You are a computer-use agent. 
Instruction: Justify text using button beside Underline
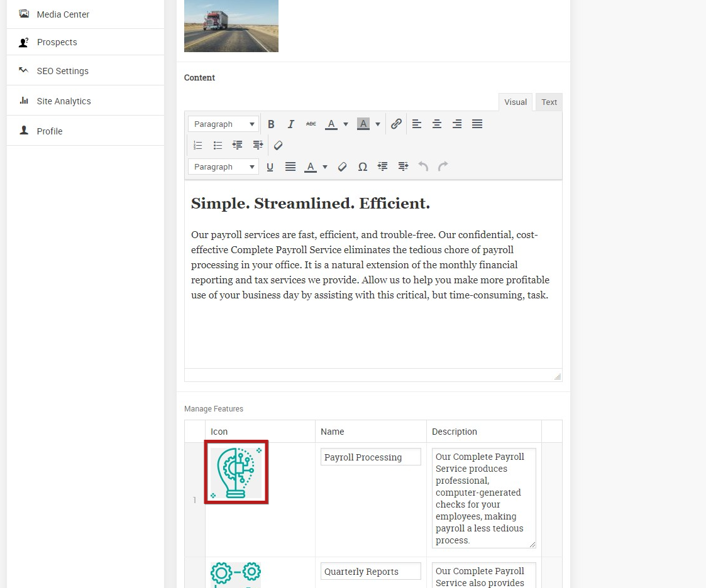pyautogui.click(x=290, y=167)
